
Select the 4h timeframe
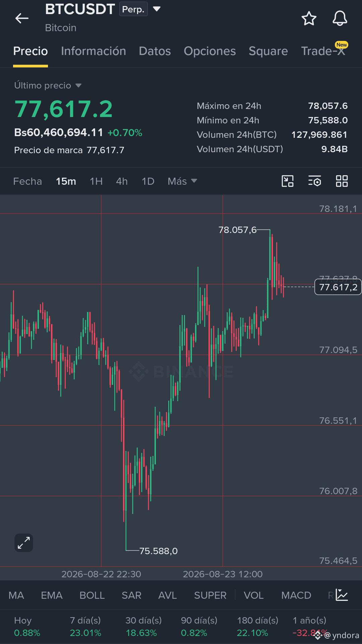pos(122,181)
